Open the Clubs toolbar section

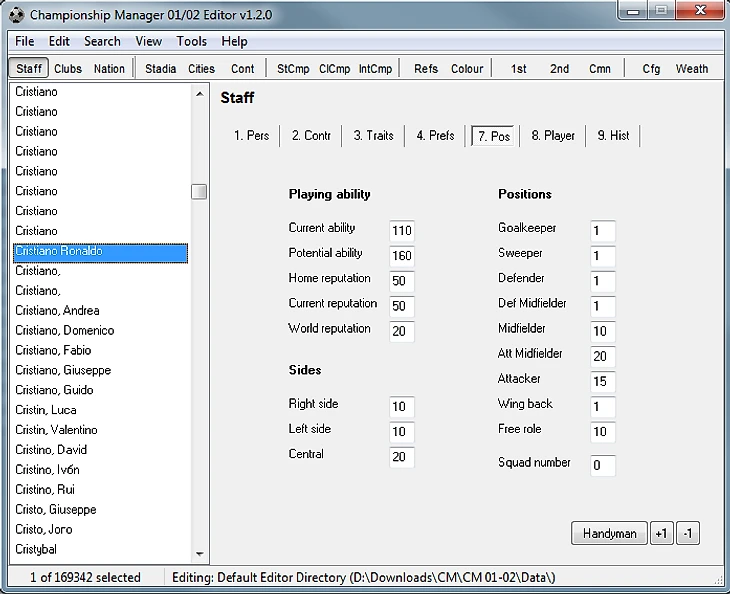click(x=68, y=69)
